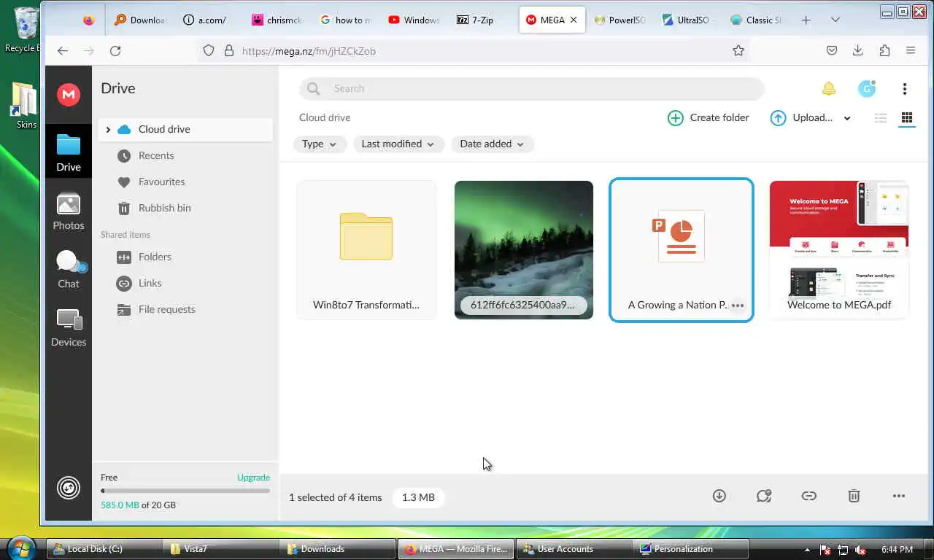Image resolution: width=934 pixels, height=560 pixels.
Task: Open the Type filter dropdown
Action: (320, 144)
